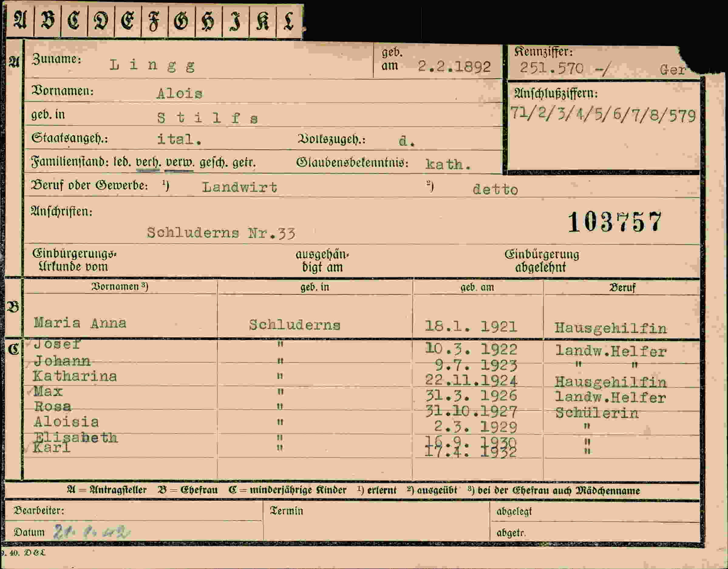Click the 'Bearbeiter:' label
Image resolution: width=728 pixels, height=569 pixels.
[x=39, y=510]
